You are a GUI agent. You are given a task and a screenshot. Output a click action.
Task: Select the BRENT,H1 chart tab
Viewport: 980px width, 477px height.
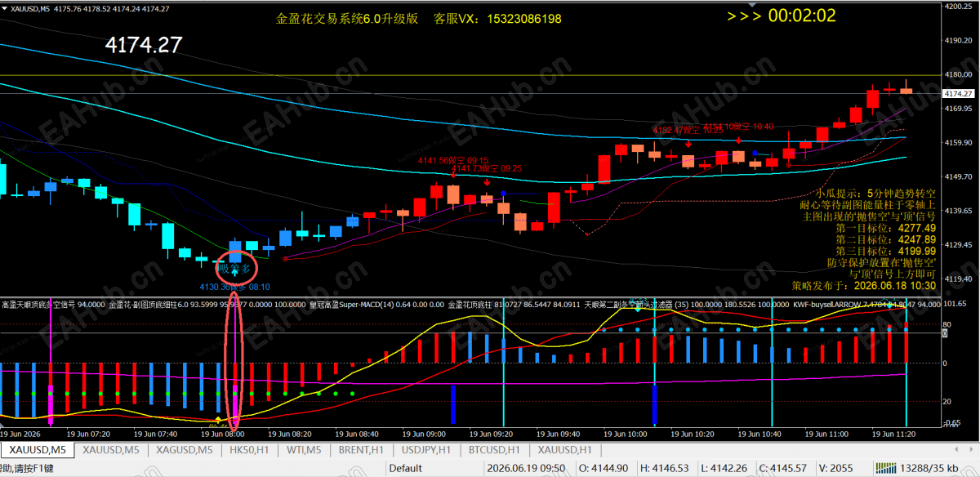coord(360,450)
